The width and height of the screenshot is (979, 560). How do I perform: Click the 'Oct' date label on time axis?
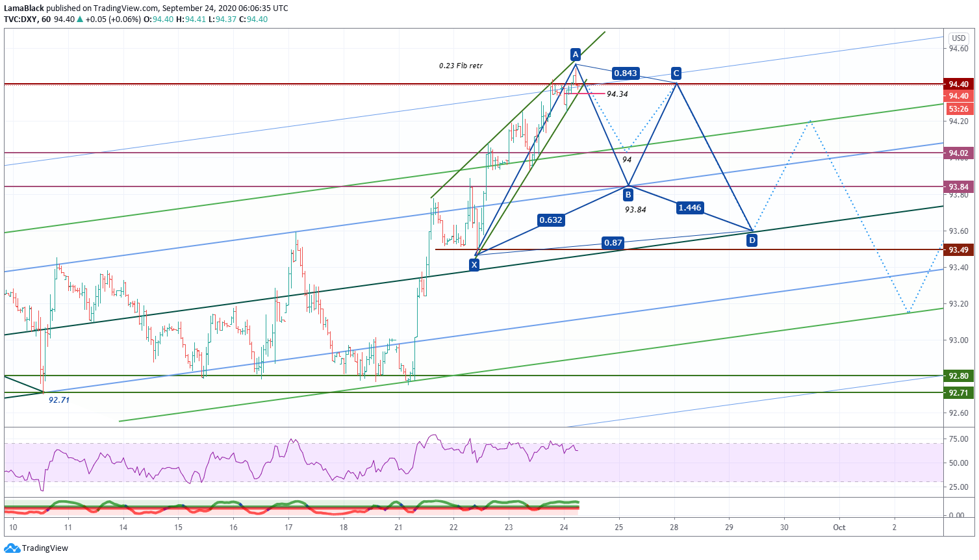[839, 528]
